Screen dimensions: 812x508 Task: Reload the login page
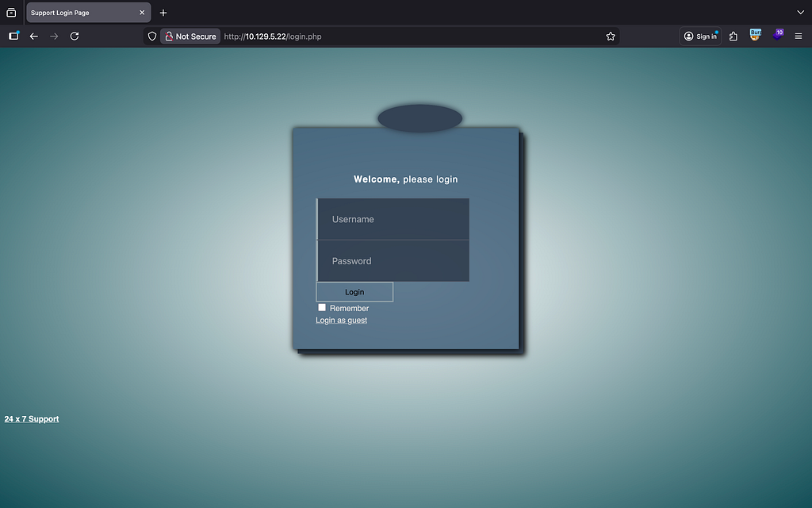[x=75, y=37]
